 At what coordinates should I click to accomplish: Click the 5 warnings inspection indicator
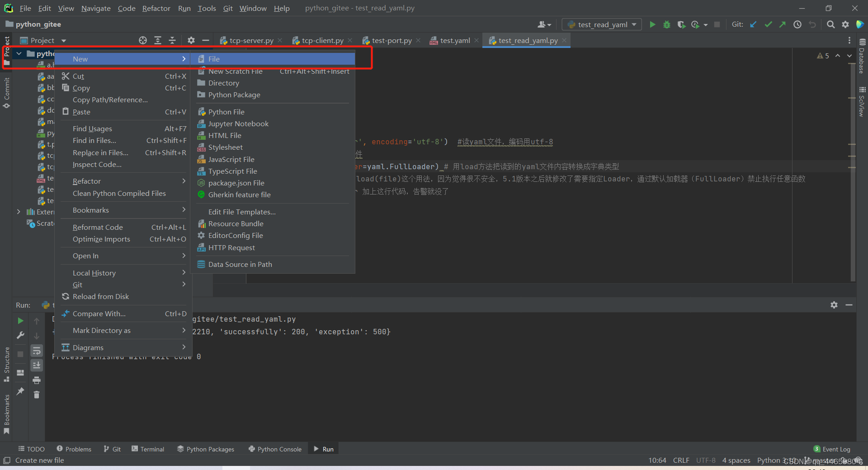(823, 56)
